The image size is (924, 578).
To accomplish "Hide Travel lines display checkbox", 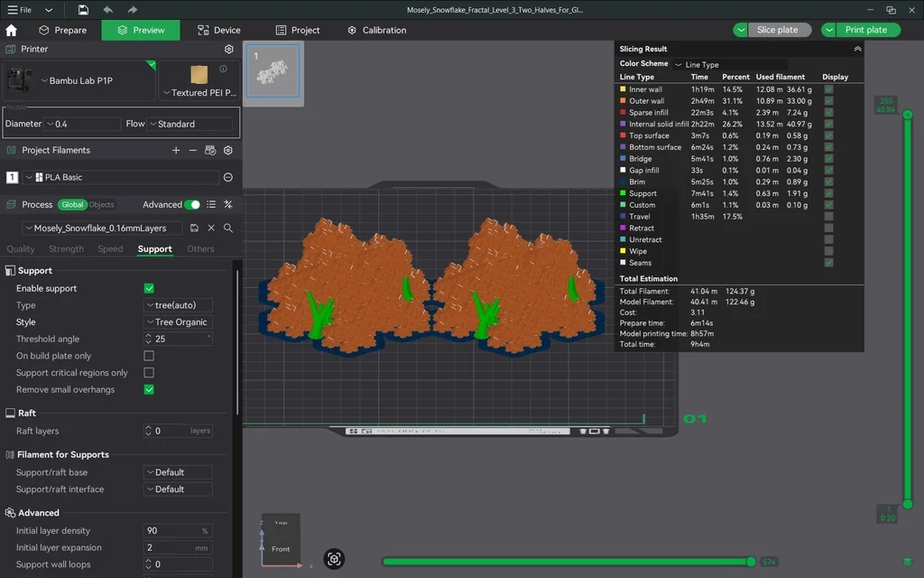I will point(828,217).
